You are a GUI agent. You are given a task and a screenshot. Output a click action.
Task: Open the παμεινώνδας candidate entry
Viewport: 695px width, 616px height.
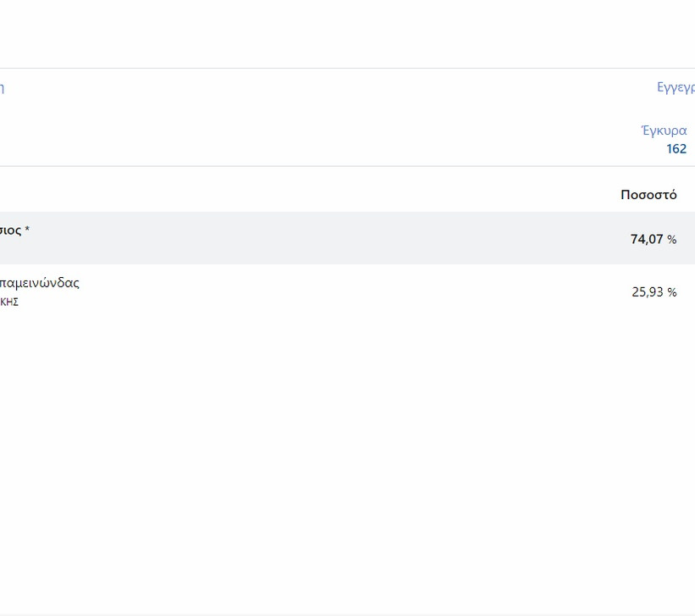click(39, 283)
